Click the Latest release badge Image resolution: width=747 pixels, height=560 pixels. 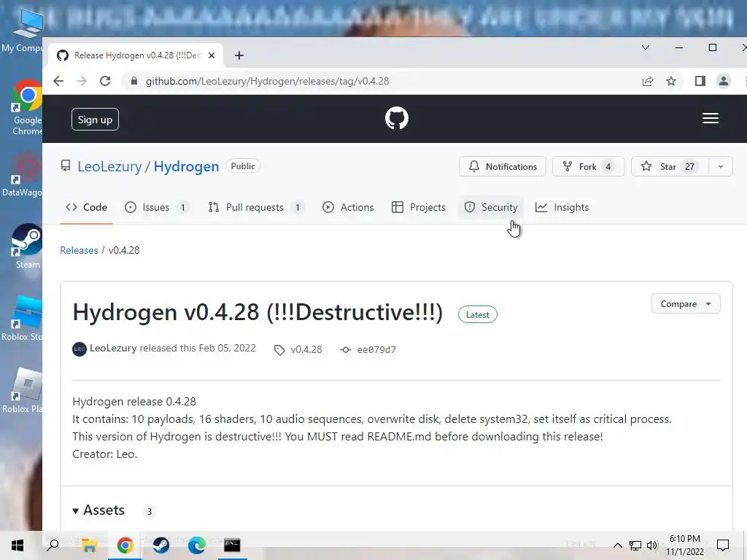coord(477,315)
